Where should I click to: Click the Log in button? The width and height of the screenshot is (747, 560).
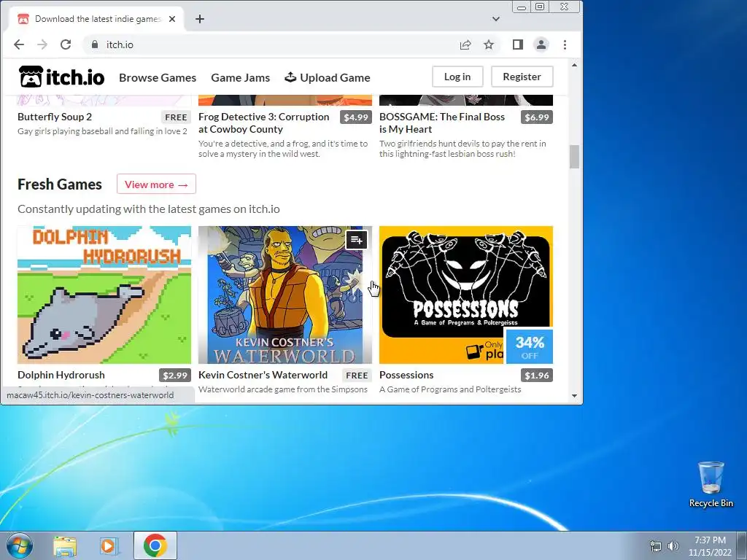point(457,77)
